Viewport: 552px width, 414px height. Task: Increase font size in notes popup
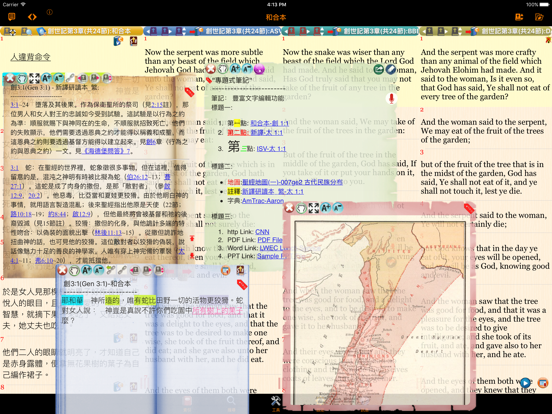[x=235, y=69]
